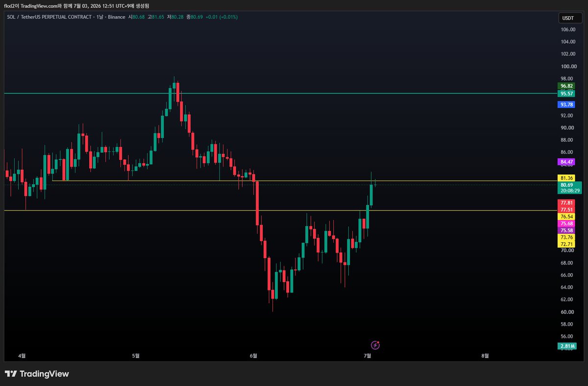Viewport: 588px width, 386px height.
Task: Click the 70.00 price axis value
Action: point(567,250)
